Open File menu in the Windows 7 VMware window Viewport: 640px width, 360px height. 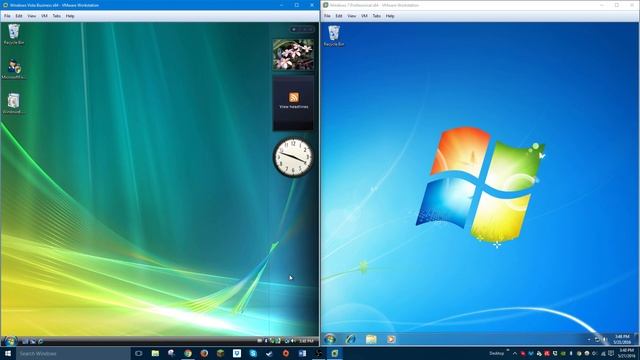327,16
